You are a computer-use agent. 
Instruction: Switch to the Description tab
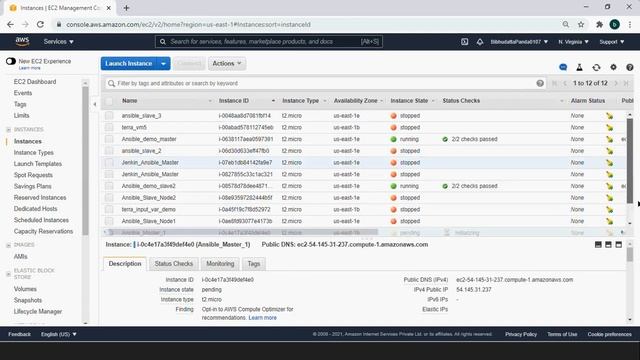125,264
